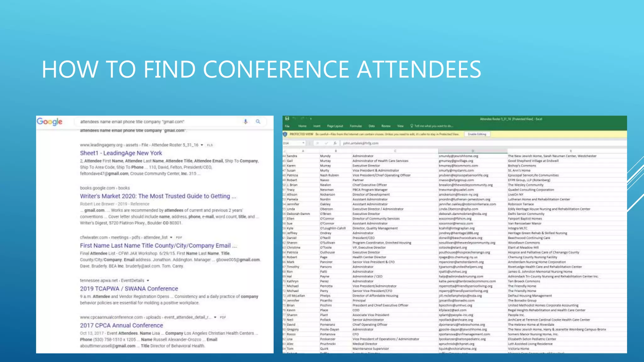
Task: Open 2019 TCAPWA / SWANA Conference result
Action: [129, 288]
